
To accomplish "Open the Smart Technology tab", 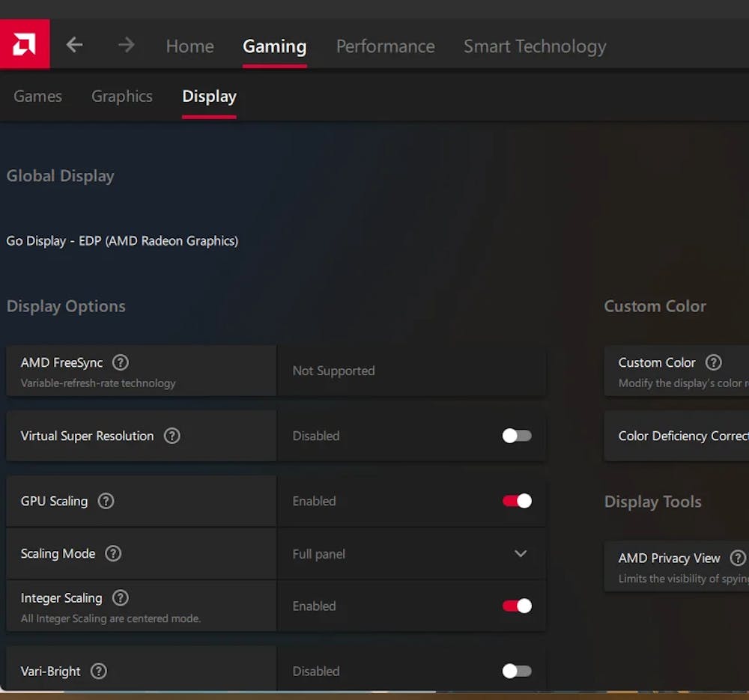I will pyautogui.click(x=535, y=46).
